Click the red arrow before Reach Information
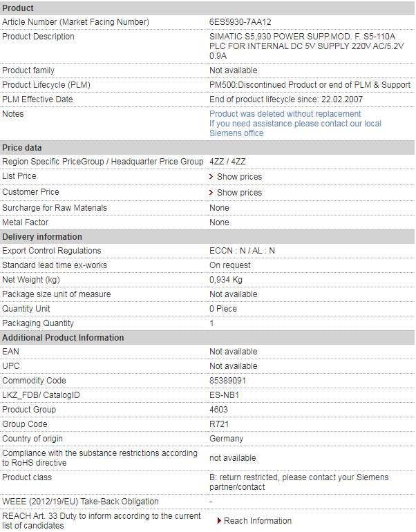 click(219, 521)
